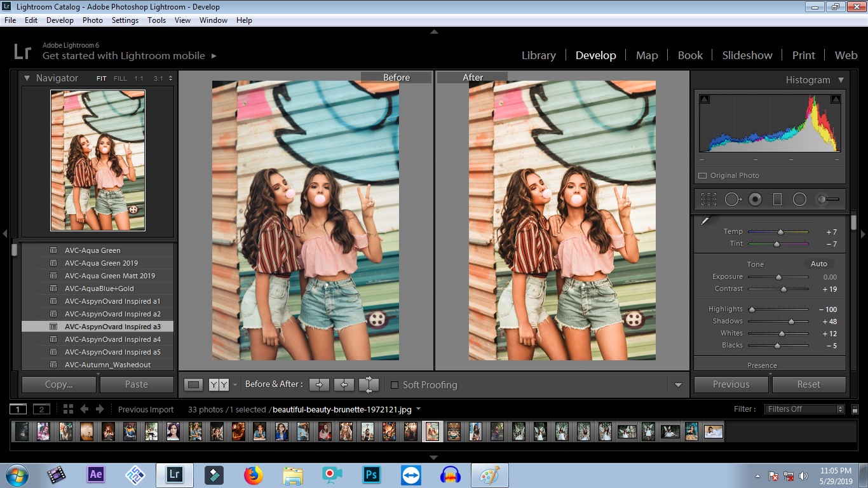Switch to Loupe view

pos(194,384)
